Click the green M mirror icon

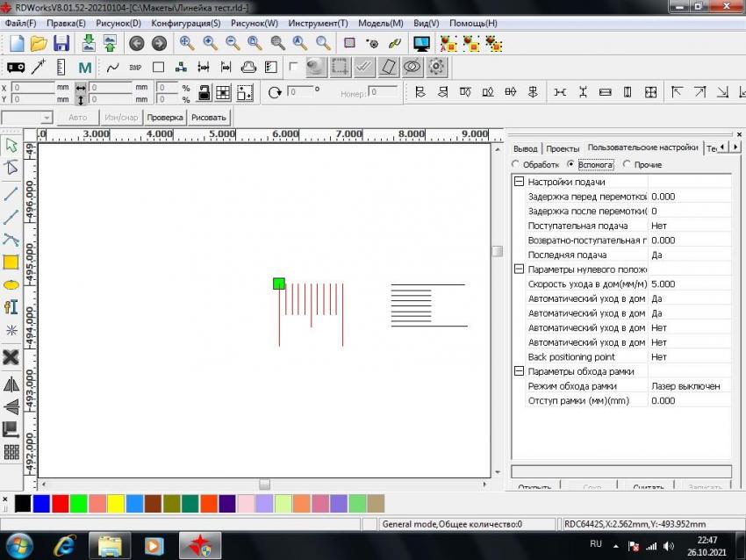point(85,67)
